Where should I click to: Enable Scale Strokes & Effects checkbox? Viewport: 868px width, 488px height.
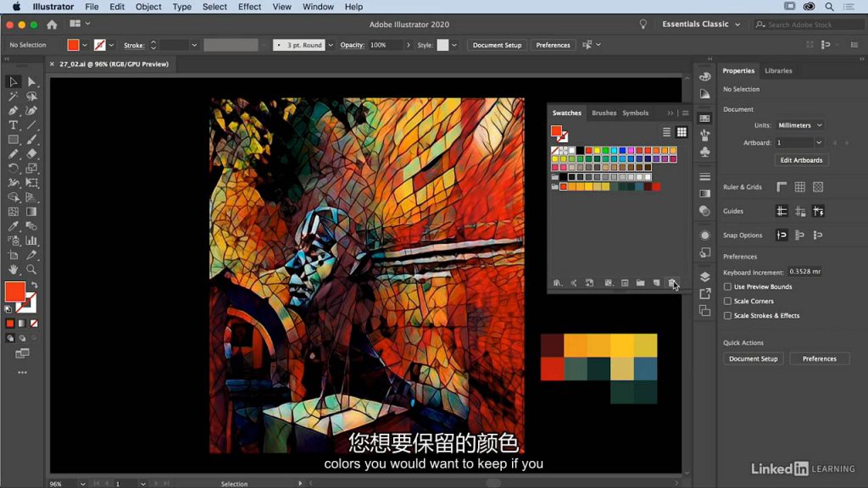727,315
